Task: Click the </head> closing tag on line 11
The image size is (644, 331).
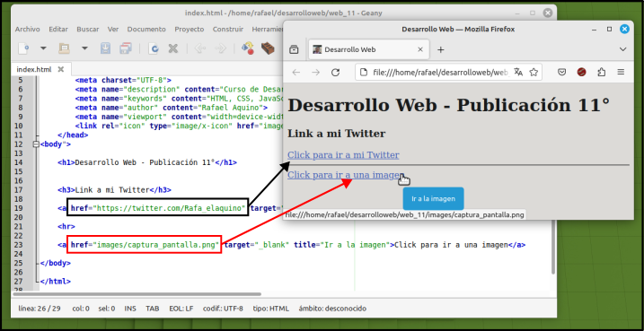Action: pos(73,135)
